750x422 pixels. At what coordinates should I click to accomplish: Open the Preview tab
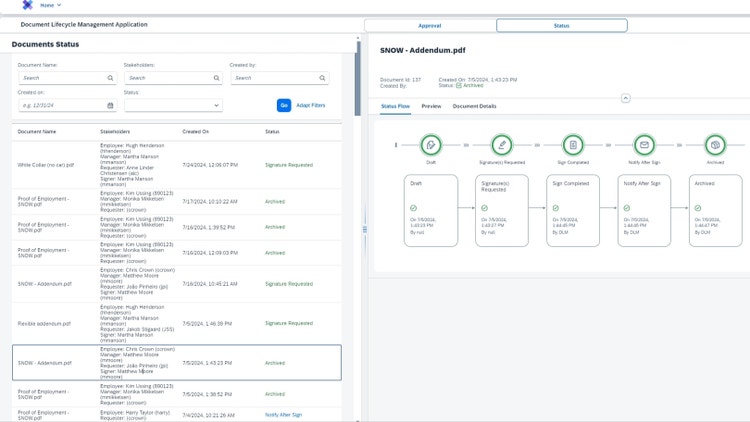[431, 106]
